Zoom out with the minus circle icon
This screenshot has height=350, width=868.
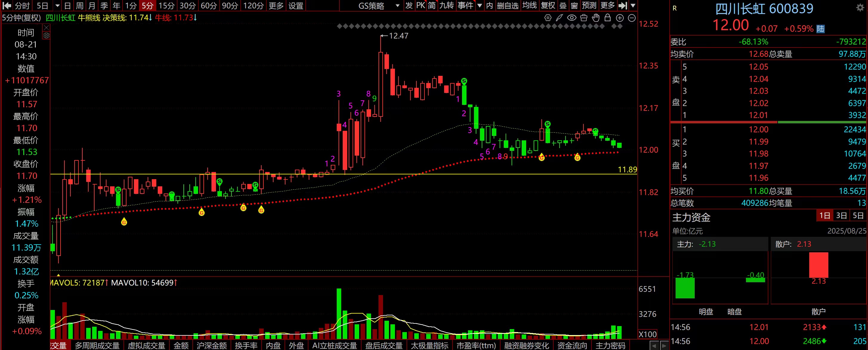[x=632, y=18]
